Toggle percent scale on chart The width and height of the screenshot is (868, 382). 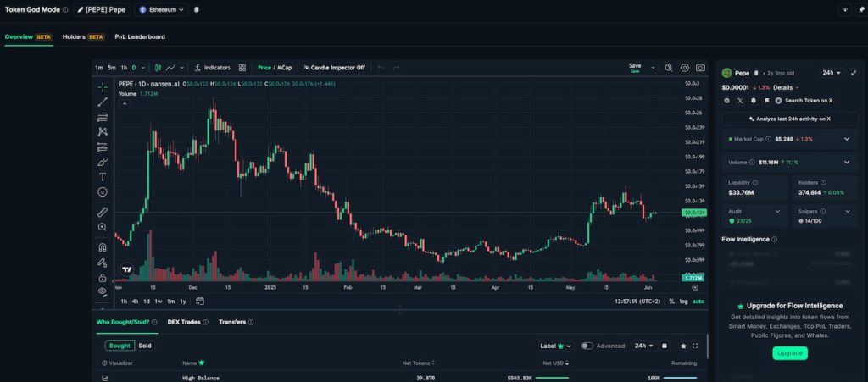[671, 302]
